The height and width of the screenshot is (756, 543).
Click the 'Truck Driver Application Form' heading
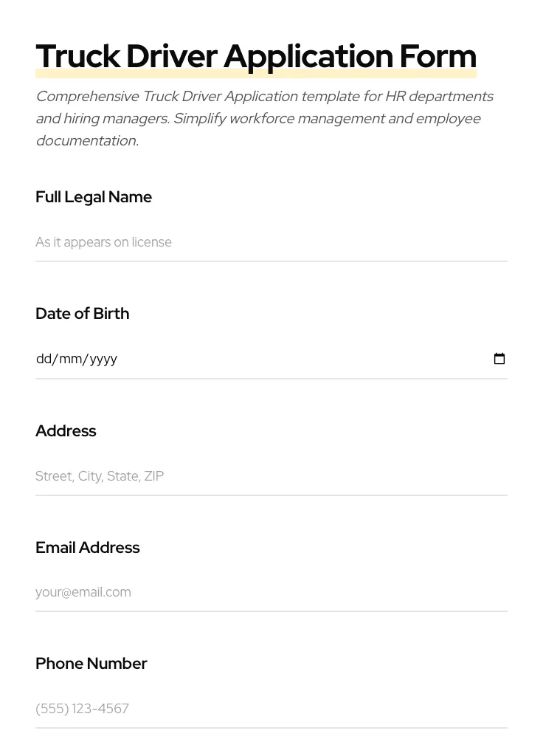pyautogui.click(x=255, y=56)
